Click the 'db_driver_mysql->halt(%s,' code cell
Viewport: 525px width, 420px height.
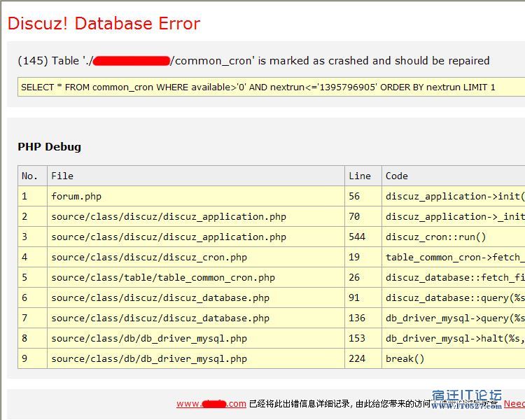[454, 338]
